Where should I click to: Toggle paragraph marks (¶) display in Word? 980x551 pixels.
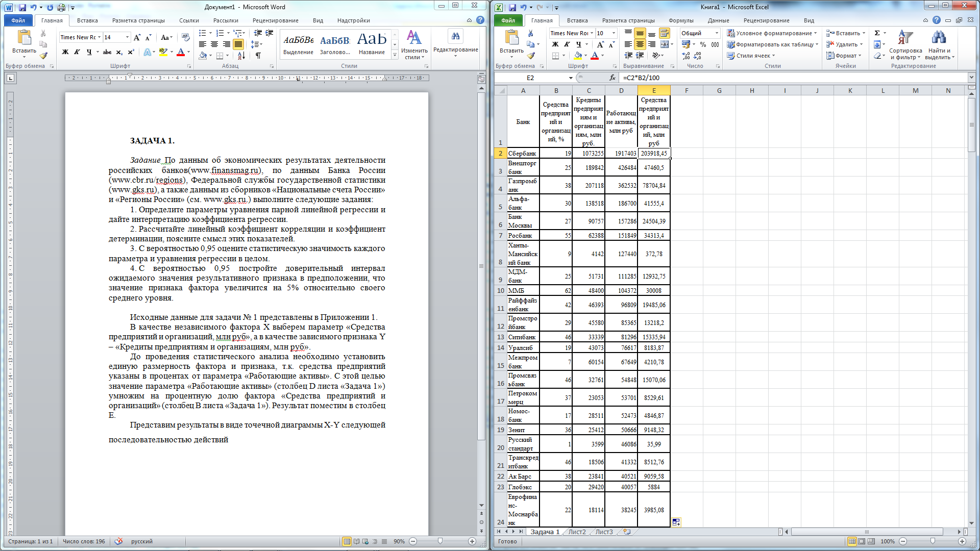pos(258,56)
